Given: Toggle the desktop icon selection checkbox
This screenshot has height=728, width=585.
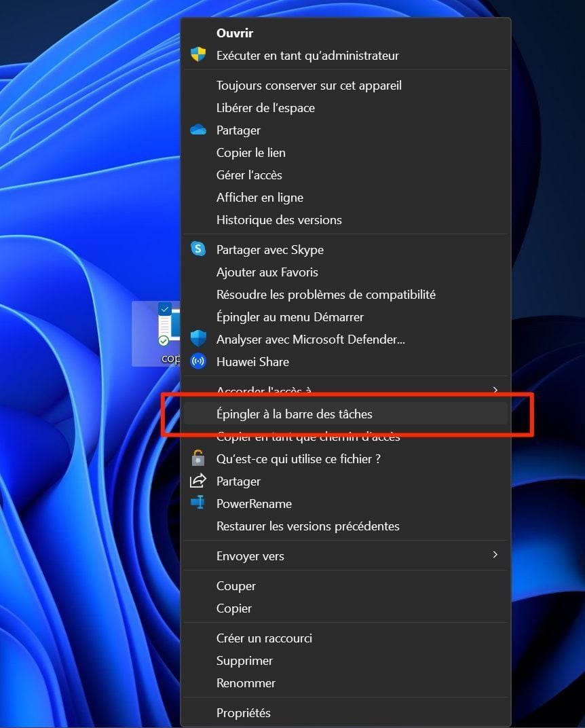Looking at the screenshot, I should 165,309.
